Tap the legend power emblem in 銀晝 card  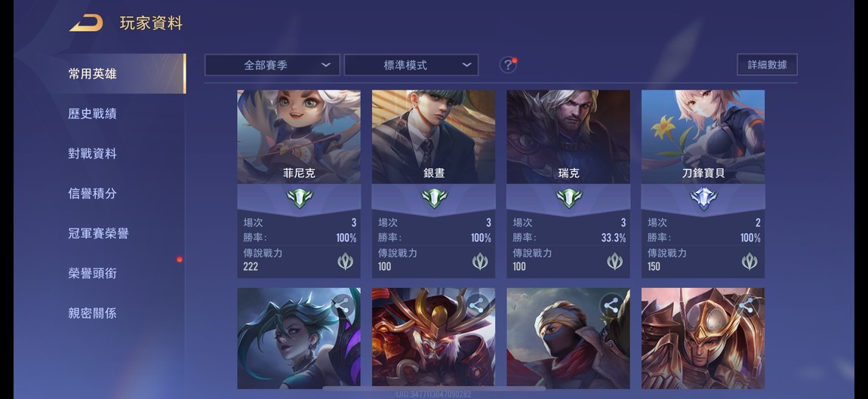480,261
